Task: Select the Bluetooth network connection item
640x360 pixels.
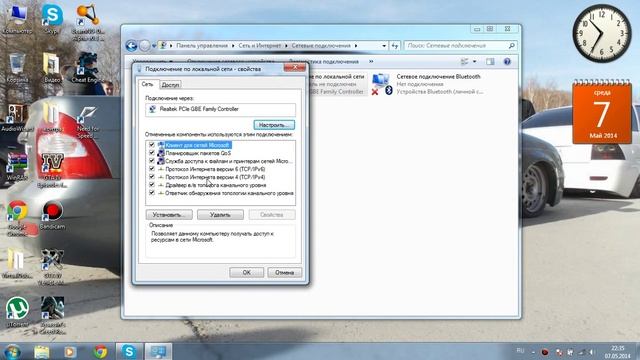Action: (427, 84)
